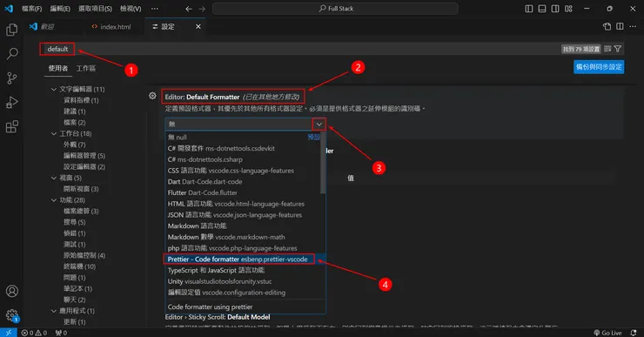The height and width of the screenshot is (337, 644).
Task: Choose Prettier - Code formatter option
Action: coord(245,259)
